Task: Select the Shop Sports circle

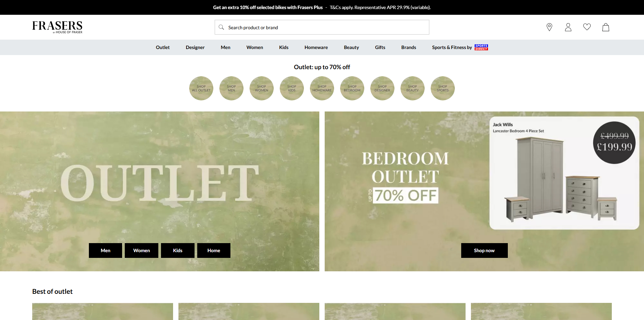Action: coord(443,88)
